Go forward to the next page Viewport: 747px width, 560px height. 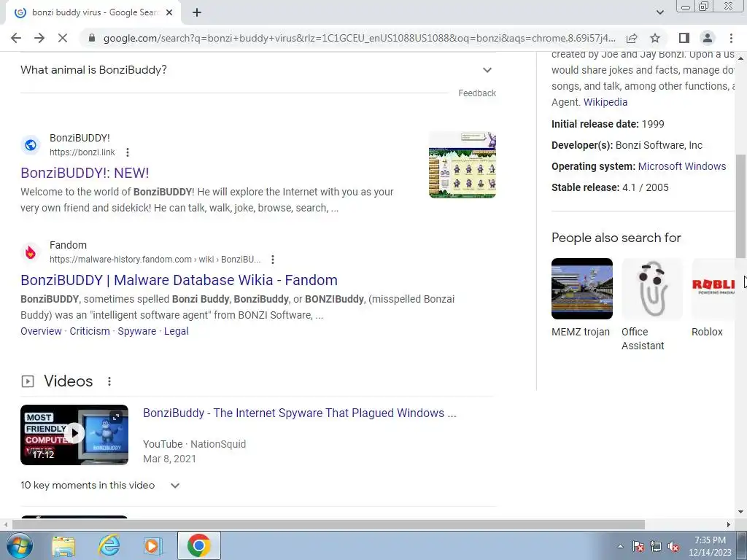pyautogui.click(x=39, y=38)
